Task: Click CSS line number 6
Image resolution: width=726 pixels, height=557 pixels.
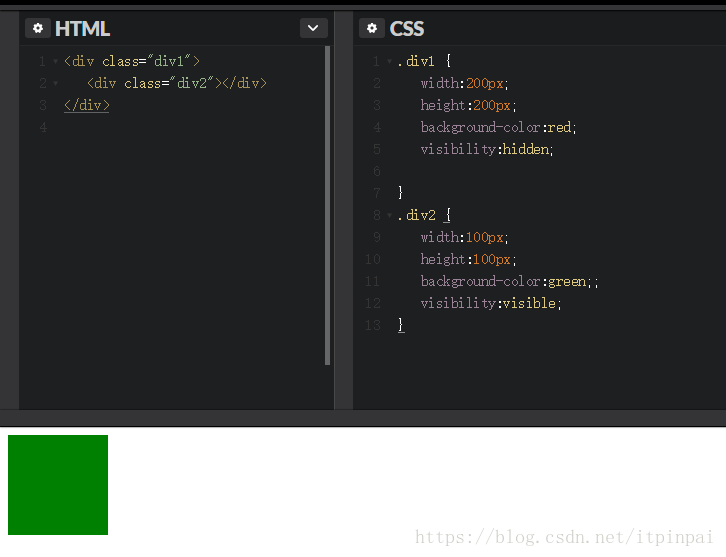Action: (x=377, y=171)
